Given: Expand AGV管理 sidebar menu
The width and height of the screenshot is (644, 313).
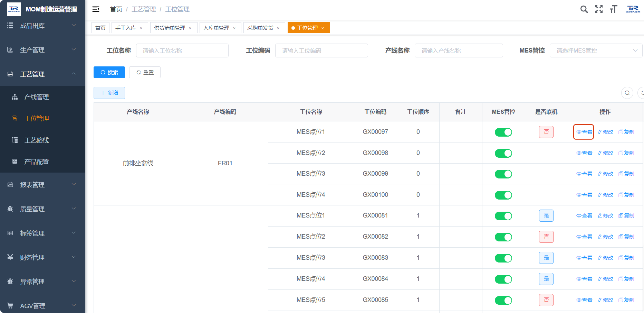Looking at the screenshot, I should [x=42, y=305].
